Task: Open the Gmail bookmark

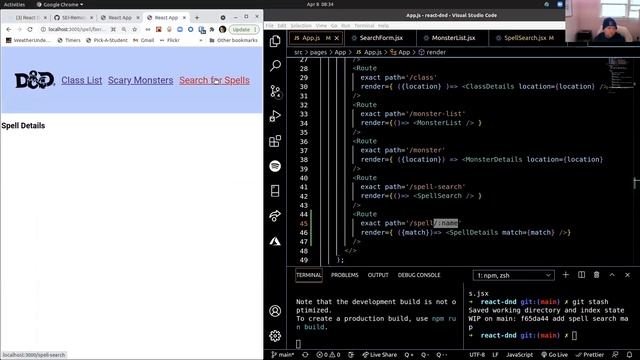Action: pos(144,40)
